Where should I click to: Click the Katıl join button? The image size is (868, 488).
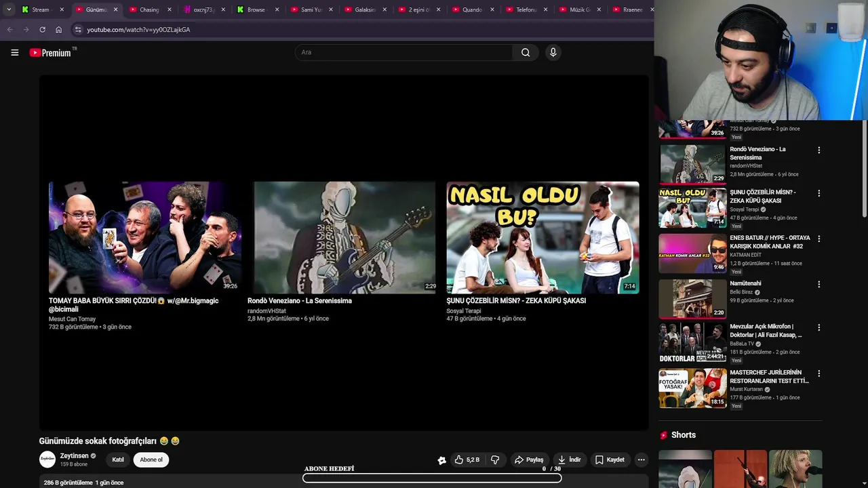(x=118, y=460)
